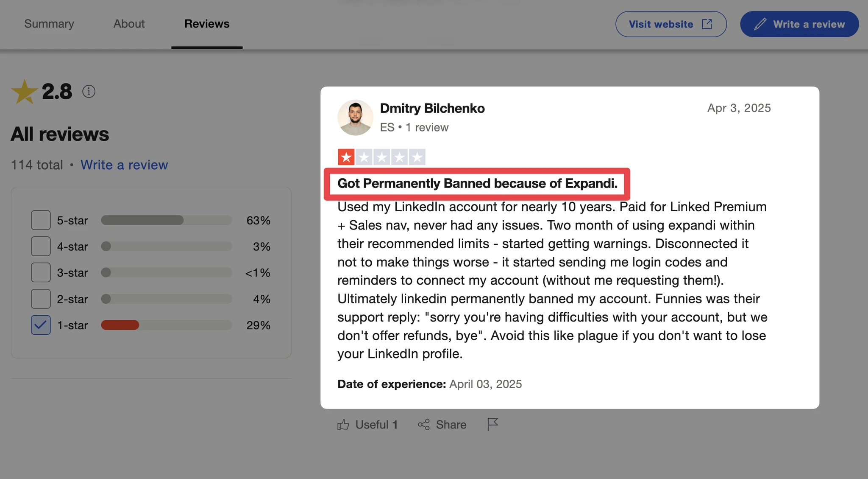Click the 3-star label
The height and width of the screenshot is (479, 868).
[x=72, y=272]
